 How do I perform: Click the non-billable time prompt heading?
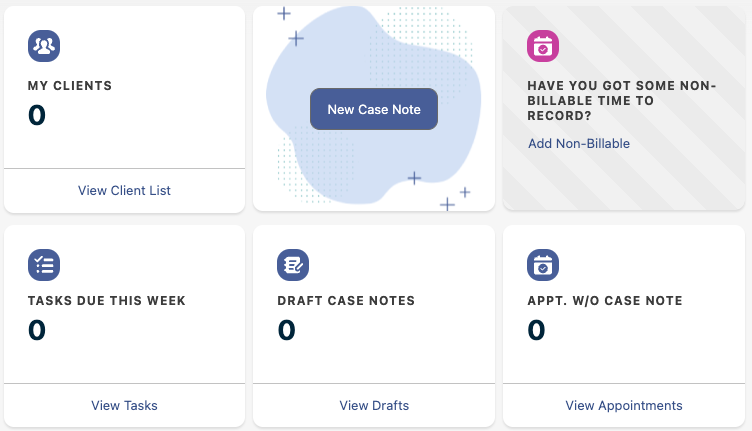(622, 100)
